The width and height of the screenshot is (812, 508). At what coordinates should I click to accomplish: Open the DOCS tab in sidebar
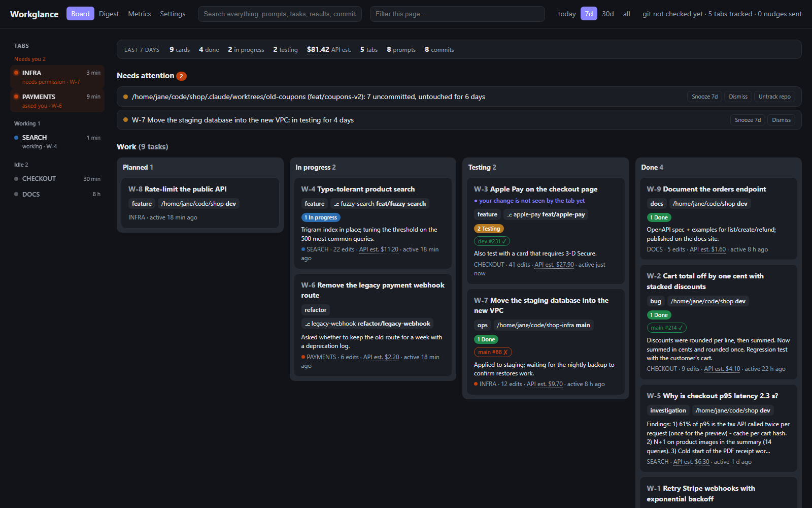click(x=57, y=194)
